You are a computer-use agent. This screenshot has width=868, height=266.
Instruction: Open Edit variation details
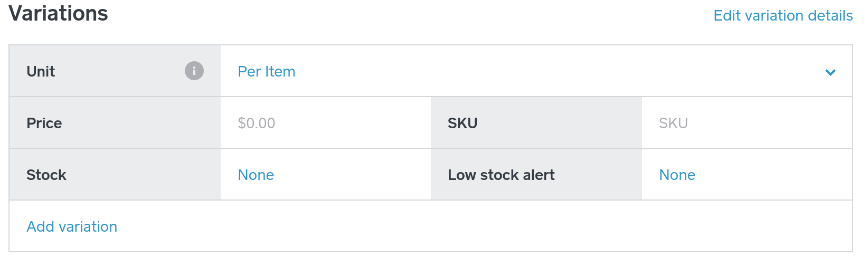click(783, 16)
